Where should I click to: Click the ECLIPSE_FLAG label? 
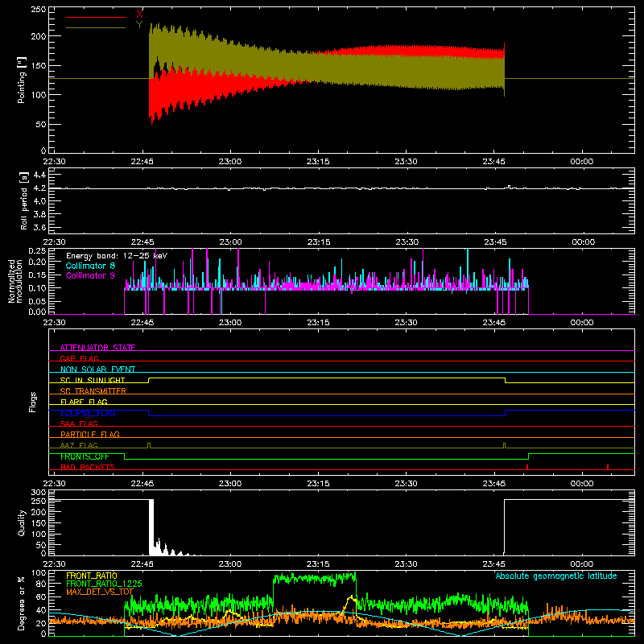coord(88,413)
